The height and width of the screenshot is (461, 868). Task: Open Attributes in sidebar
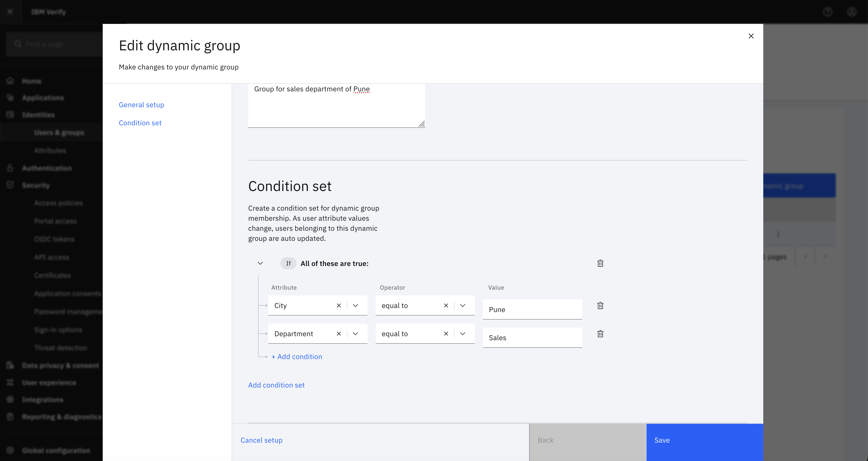(50, 150)
